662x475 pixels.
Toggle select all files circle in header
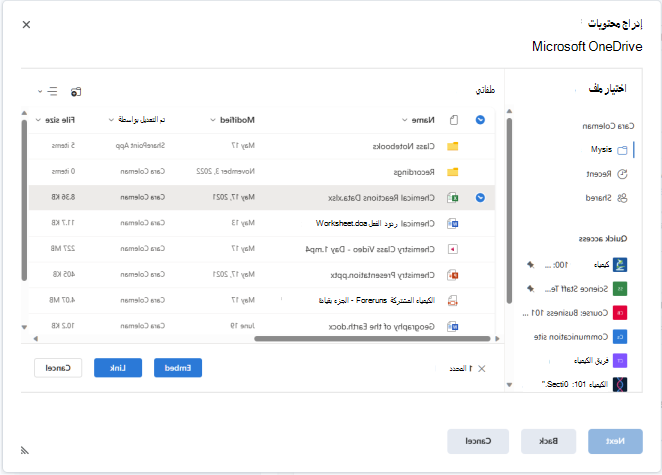(x=480, y=120)
